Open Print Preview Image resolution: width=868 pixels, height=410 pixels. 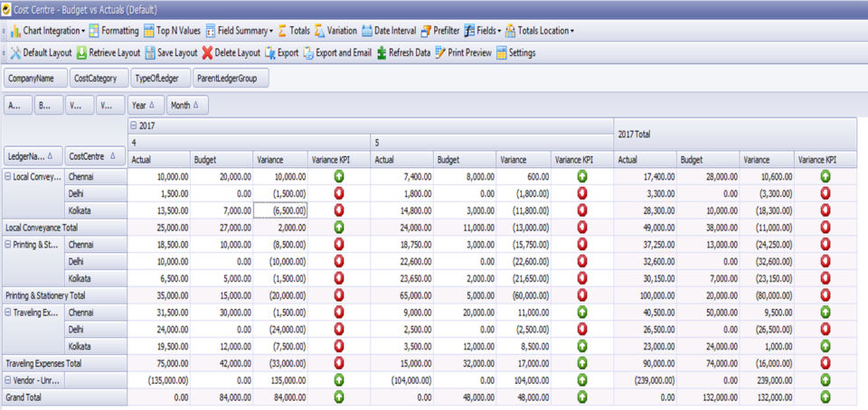pos(440,52)
